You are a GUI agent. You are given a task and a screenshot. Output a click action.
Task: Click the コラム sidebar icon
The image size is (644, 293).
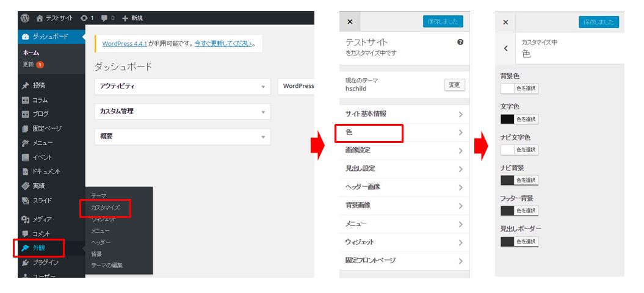[26, 100]
